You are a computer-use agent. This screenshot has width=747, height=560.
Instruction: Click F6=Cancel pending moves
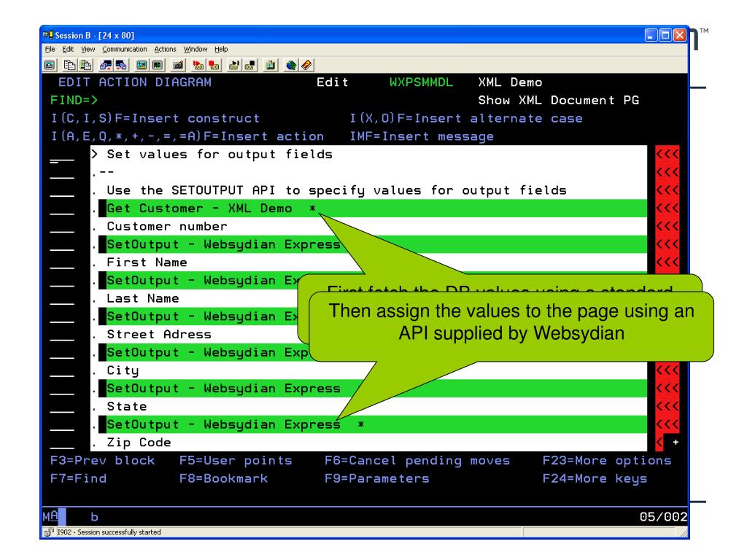tap(417, 461)
